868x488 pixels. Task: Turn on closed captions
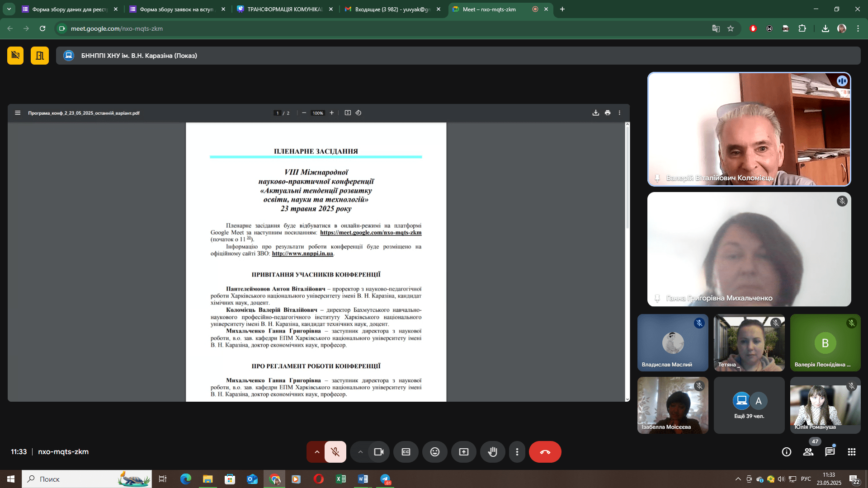tap(406, 452)
